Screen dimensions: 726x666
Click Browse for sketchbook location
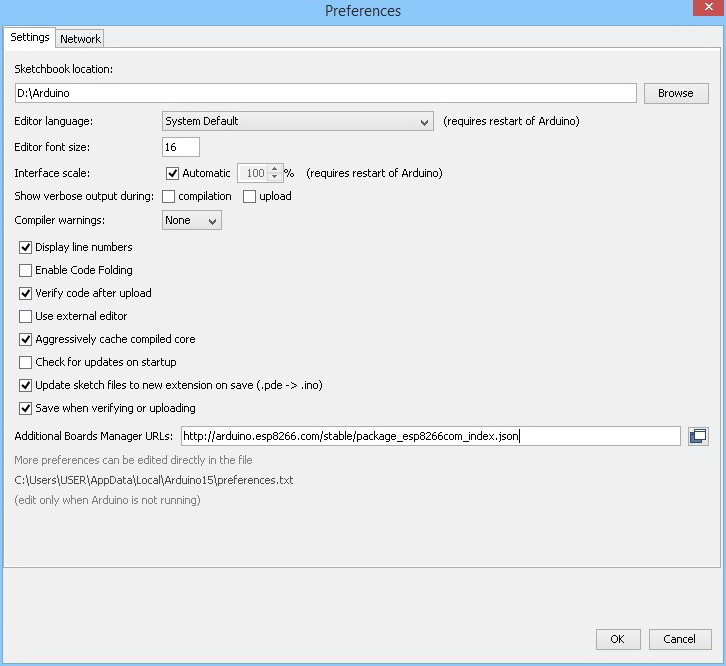pyautogui.click(x=675, y=93)
